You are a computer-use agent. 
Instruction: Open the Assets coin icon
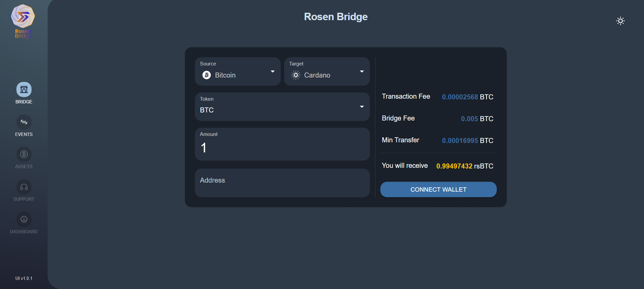(24, 154)
